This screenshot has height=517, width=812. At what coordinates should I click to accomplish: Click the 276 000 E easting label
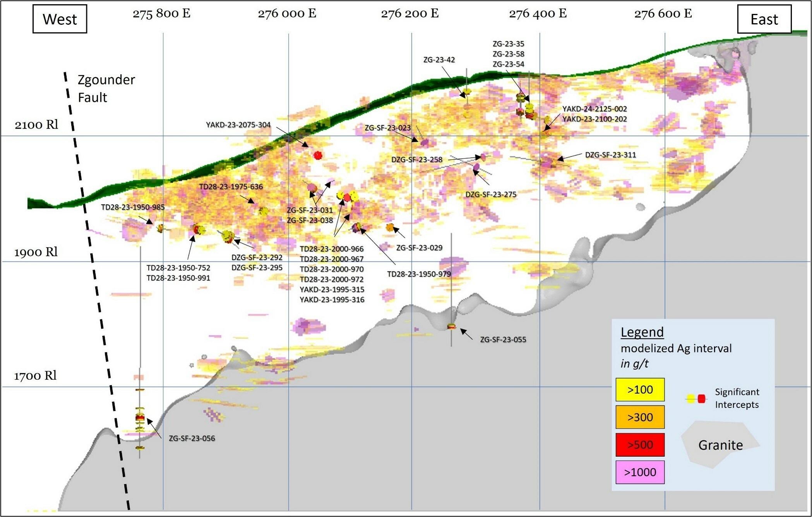[x=287, y=14]
